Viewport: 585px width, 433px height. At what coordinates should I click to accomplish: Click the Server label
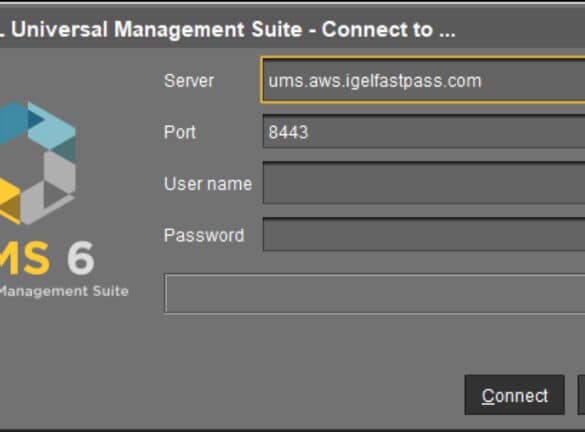(189, 81)
